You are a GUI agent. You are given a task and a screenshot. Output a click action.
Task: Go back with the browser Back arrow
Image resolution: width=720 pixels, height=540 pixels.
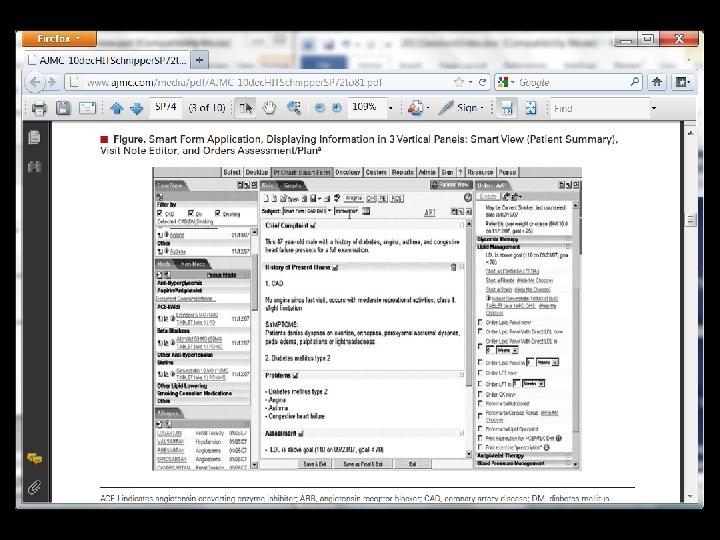(35, 83)
